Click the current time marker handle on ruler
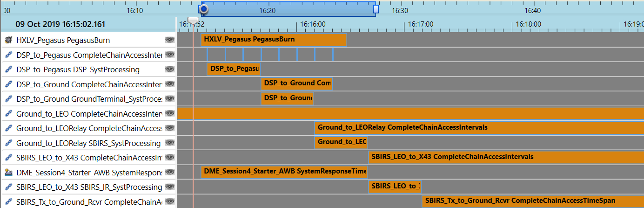The height and width of the screenshot is (208, 644). tap(192, 20)
